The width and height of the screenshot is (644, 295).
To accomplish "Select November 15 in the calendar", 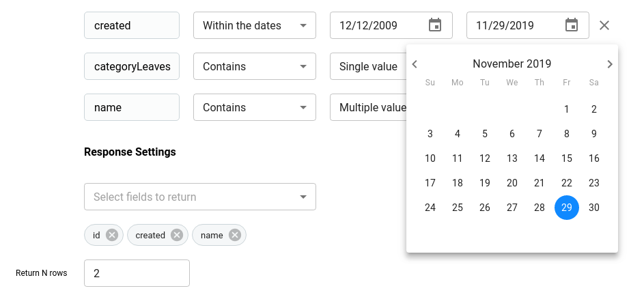I will coord(567,158).
